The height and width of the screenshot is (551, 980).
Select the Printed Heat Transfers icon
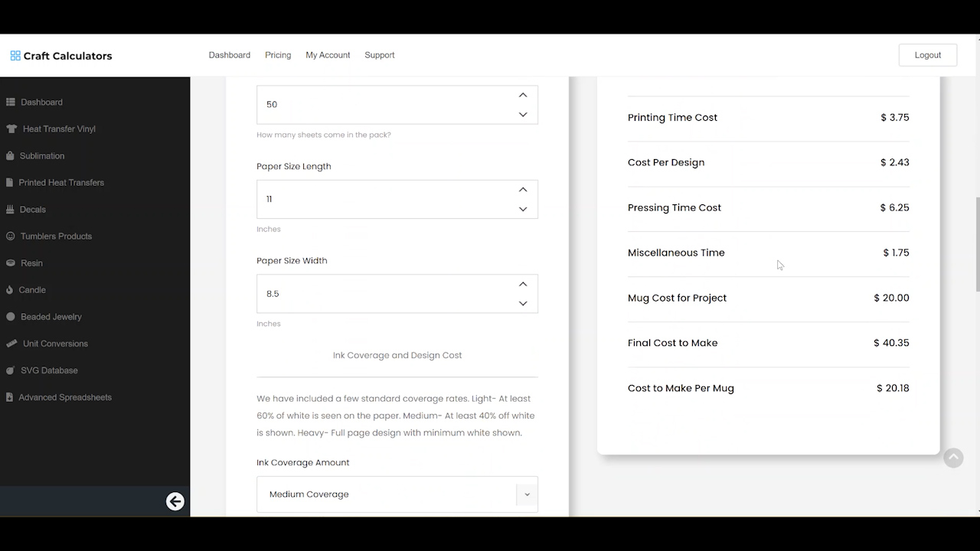coord(10,182)
